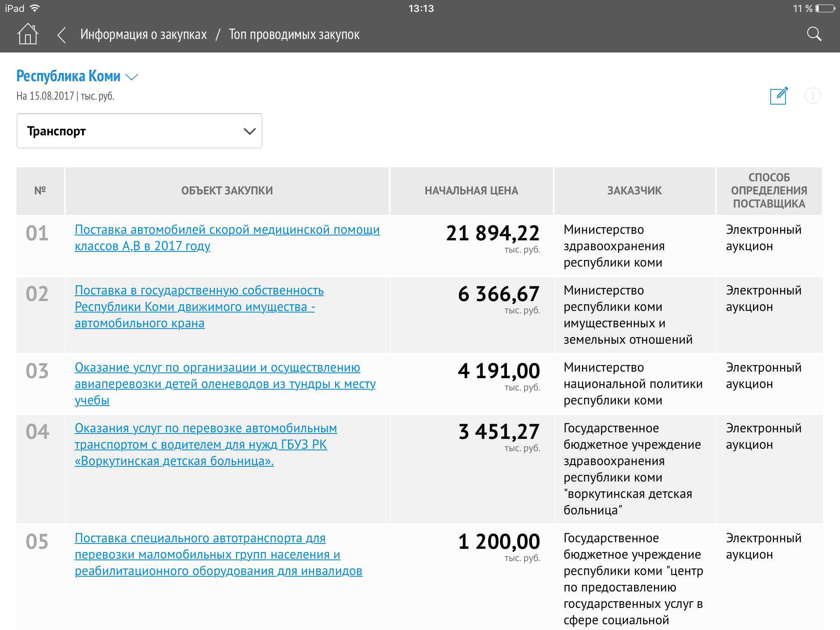Tap the ОБЪЕКТ ЗАКУПКИ column header
840x630 pixels.
pyautogui.click(x=227, y=191)
